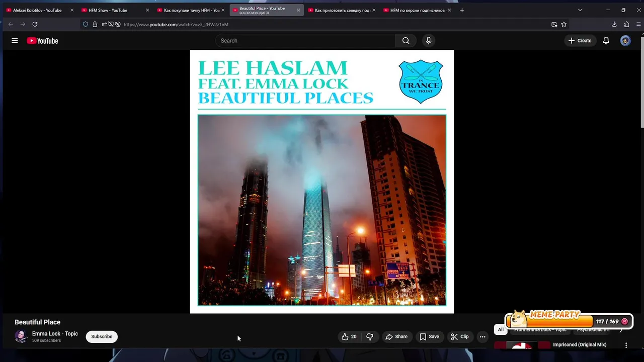
Task: Open more actions three-dot menu
Action: [482, 337]
